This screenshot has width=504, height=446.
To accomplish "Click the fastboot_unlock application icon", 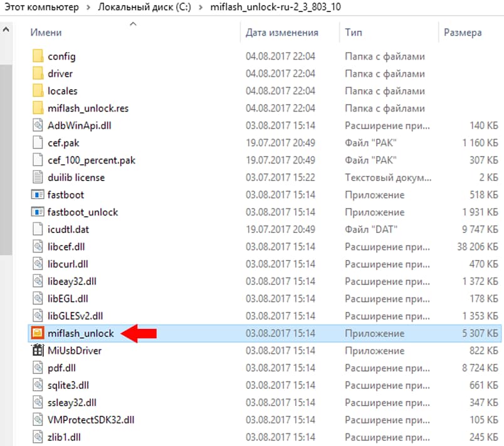I will (38, 212).
